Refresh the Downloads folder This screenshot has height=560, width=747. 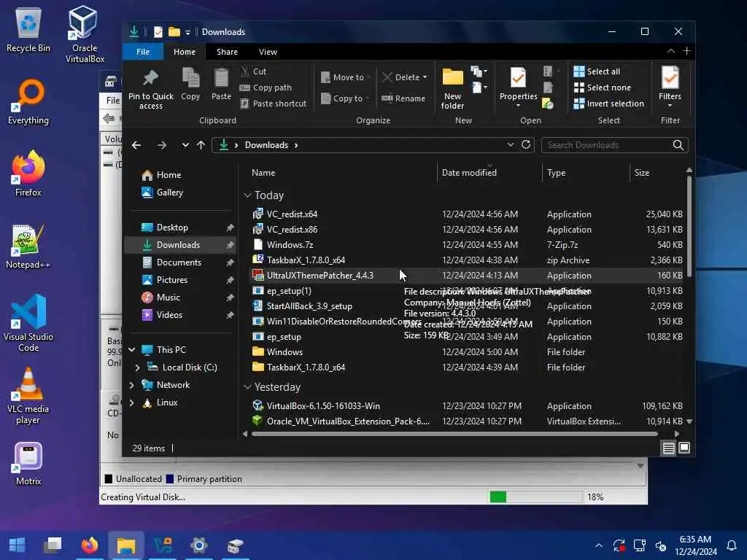(526, 145)
